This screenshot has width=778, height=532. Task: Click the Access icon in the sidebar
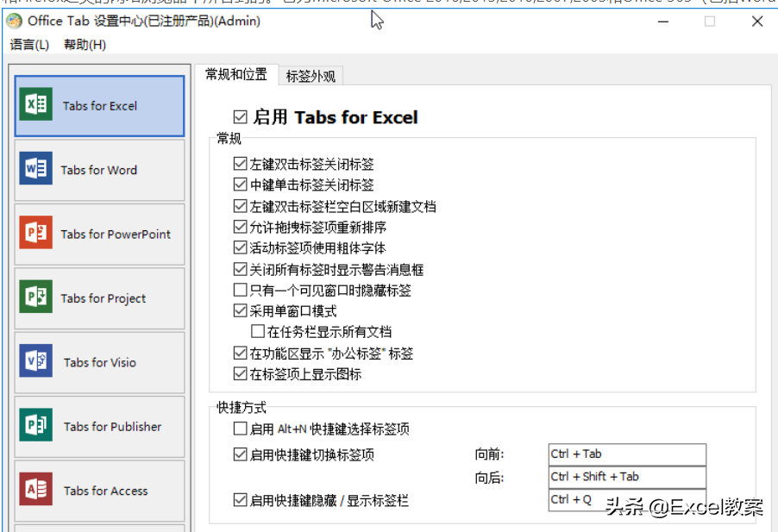pyautogui.click(x=35, y=489)
